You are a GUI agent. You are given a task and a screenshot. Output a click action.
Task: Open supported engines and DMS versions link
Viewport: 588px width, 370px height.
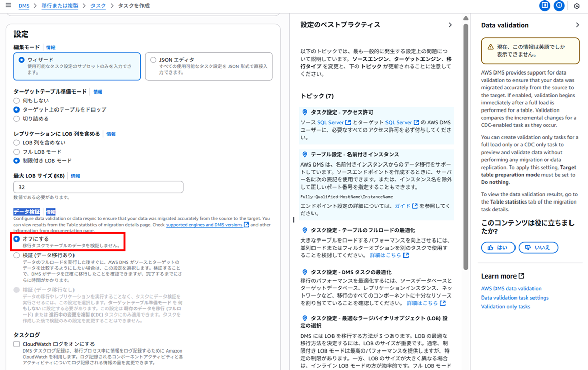[204, 225]
